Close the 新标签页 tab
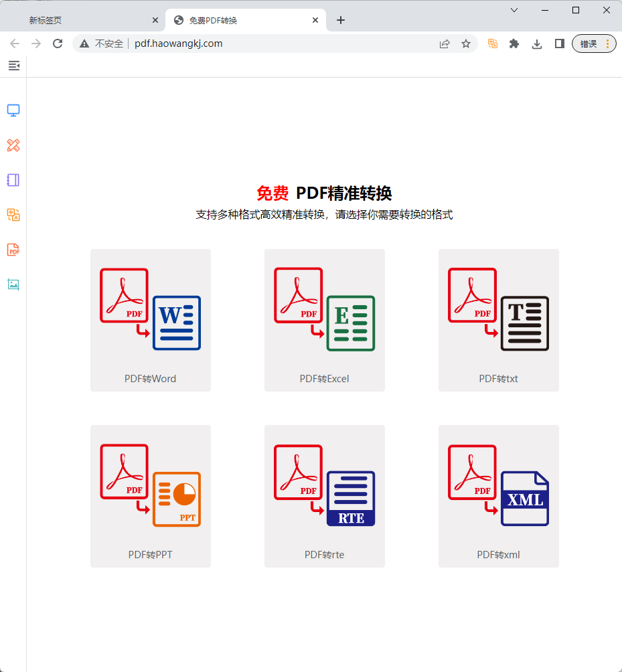 point(155,20)
